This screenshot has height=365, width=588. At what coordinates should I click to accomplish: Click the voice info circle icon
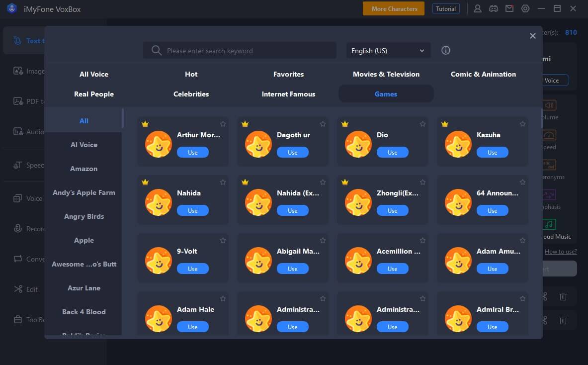[445, 50]
